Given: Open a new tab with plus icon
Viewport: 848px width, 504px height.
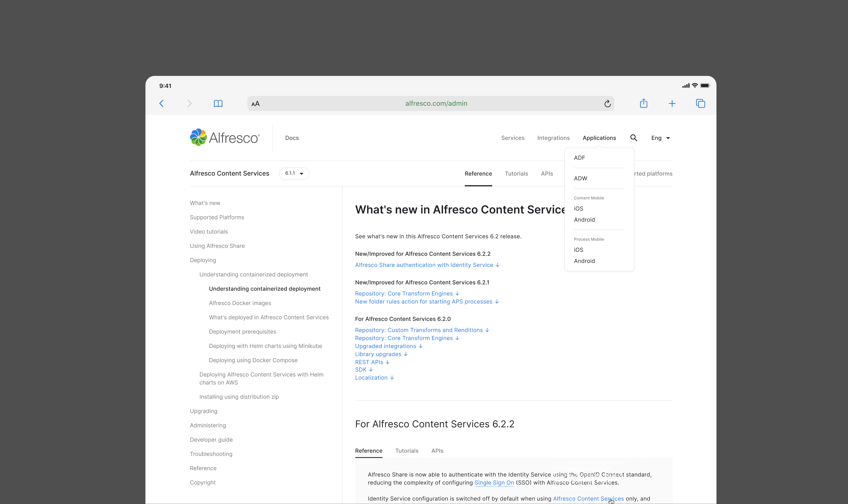Looking at the screenshot, I should coord(672,104).
